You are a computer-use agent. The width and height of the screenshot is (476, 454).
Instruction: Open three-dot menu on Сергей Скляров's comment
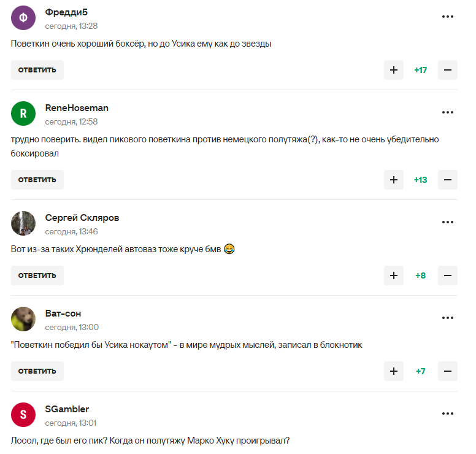(448, 222)
